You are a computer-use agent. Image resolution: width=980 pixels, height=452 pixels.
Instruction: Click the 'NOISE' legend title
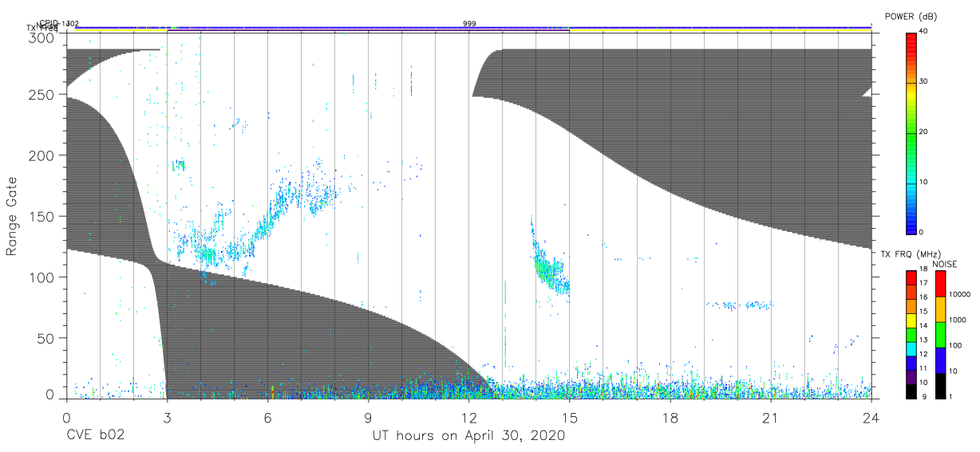coord(944,264)
